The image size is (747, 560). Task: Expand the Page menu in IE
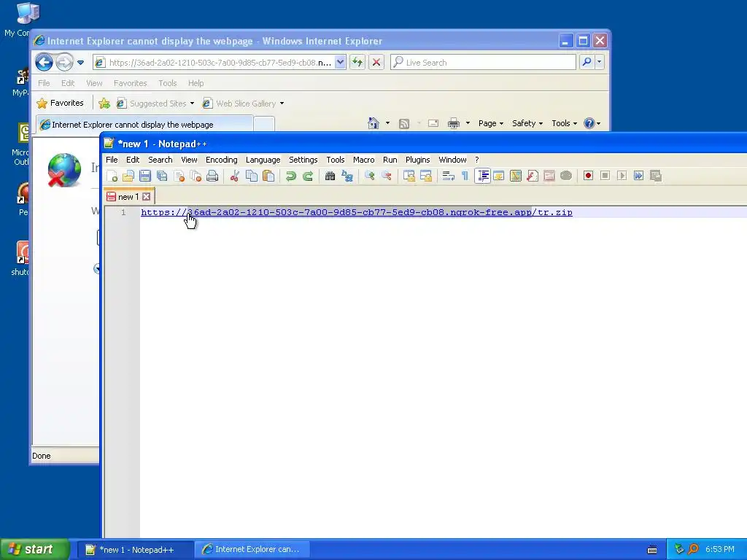click(x=491, y=123)
